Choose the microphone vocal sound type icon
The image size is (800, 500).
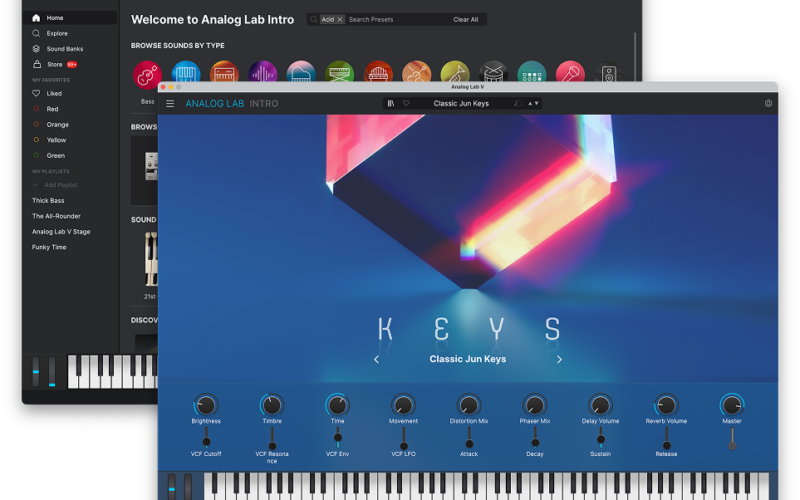pyautogui.click(x=570, y=74)
